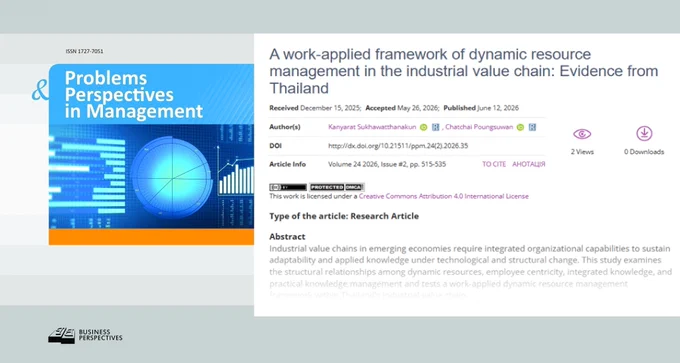Open author Chatchai Poungsuwan's profile link
This screenshot has height=363, width=680.
click(479, 127)
